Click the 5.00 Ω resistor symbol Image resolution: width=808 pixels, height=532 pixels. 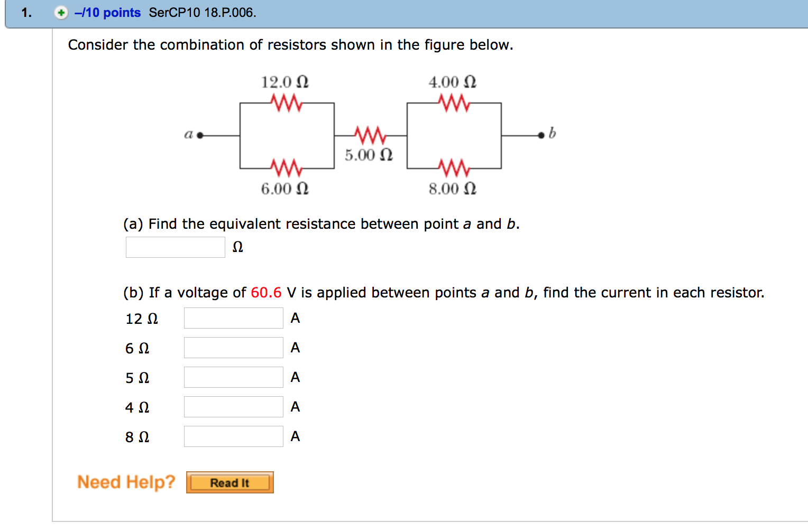369,136
